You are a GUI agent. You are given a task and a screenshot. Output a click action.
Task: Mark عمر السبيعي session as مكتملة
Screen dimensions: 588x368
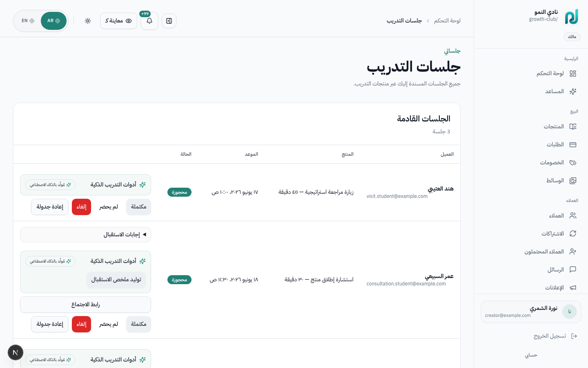(x=138, y=324)
